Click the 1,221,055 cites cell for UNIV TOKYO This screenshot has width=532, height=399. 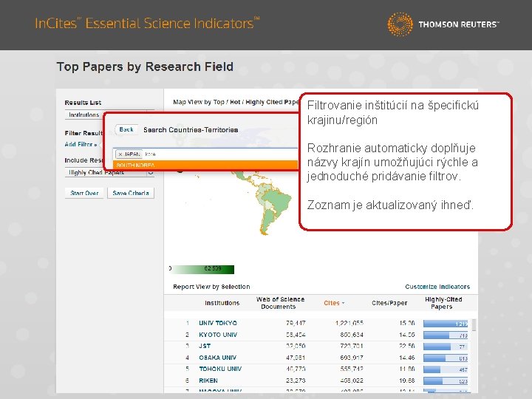(x=349, y=323)
